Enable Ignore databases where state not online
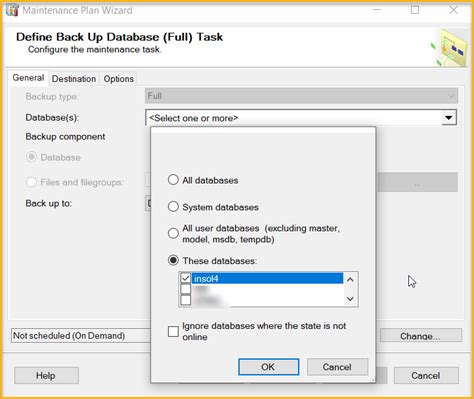The image size is (474, 399). tap(173, 331)
